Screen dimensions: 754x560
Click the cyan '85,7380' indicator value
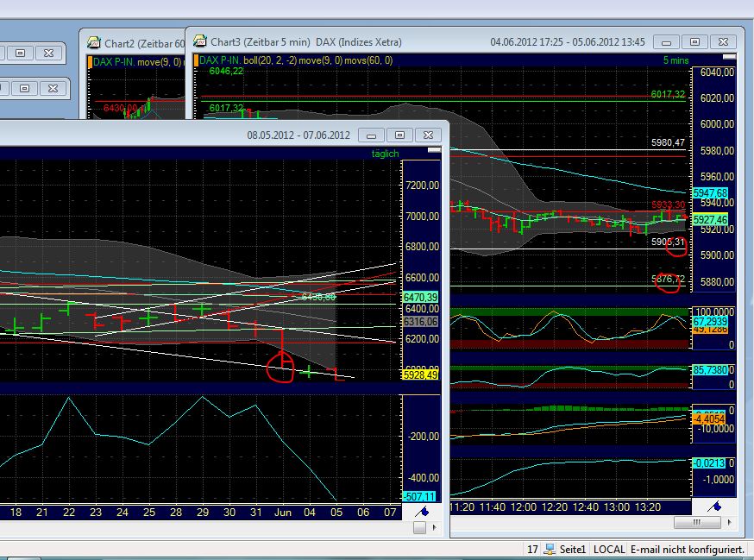tap(710, 370)
